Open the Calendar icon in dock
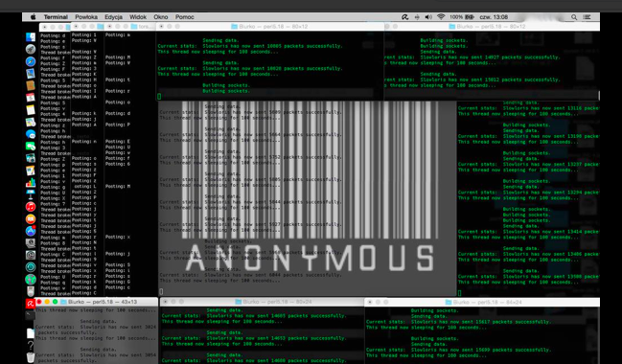This screenshot has width=622, height=364. [x=31, y=98]
